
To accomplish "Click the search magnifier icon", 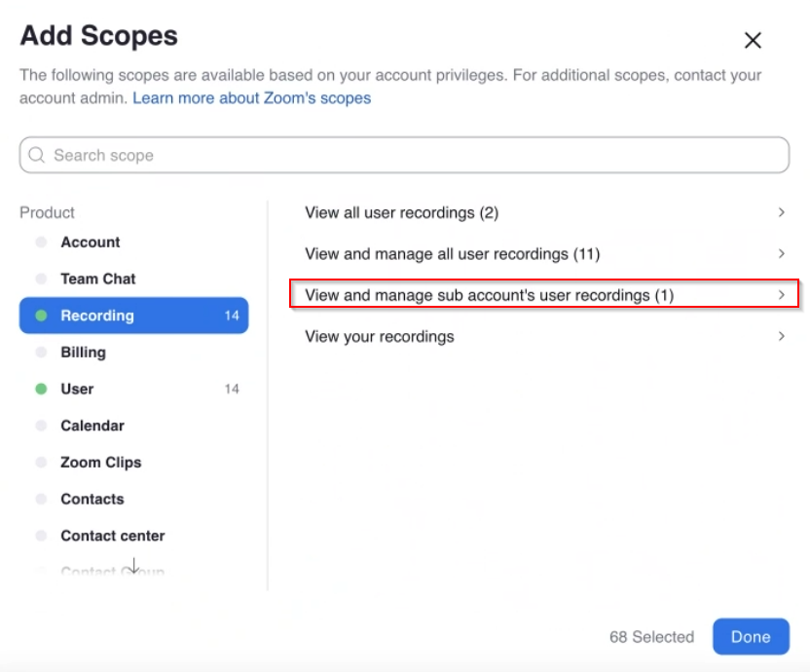I will pos(37,155).
